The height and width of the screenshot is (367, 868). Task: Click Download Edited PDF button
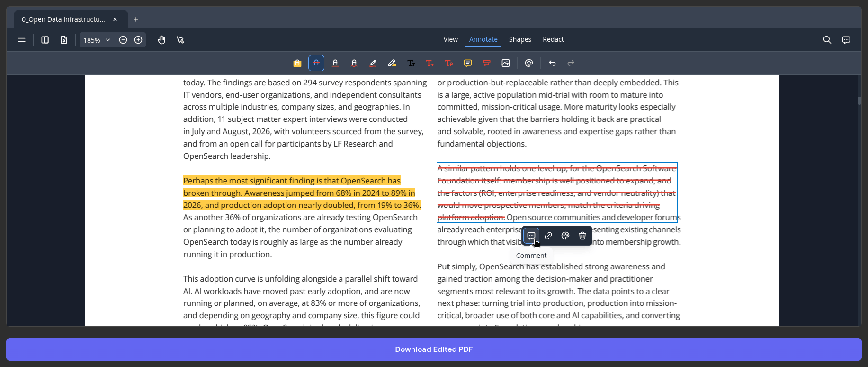click(x=434, y=349)
